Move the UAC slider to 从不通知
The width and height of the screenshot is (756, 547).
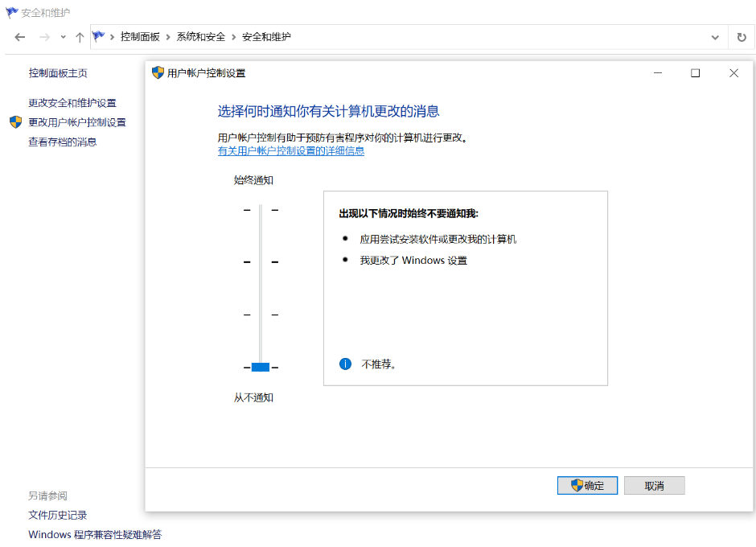[x=260, y=367]
